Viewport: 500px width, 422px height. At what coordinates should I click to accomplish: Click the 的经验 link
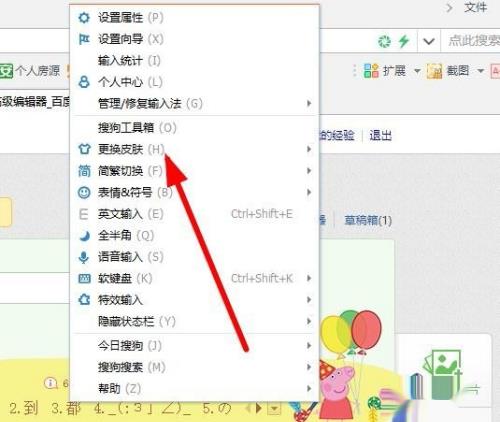[337, 136]
